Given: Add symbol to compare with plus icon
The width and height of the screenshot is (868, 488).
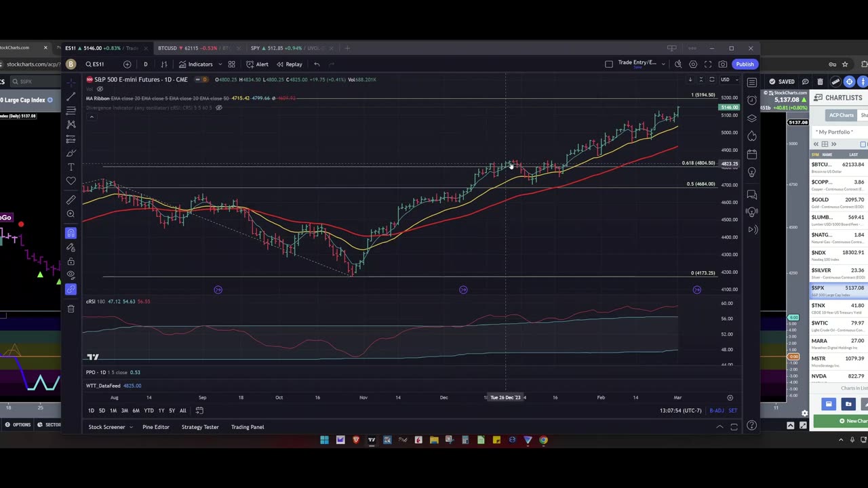Looking at the screenshot, I should coord(127,64).
